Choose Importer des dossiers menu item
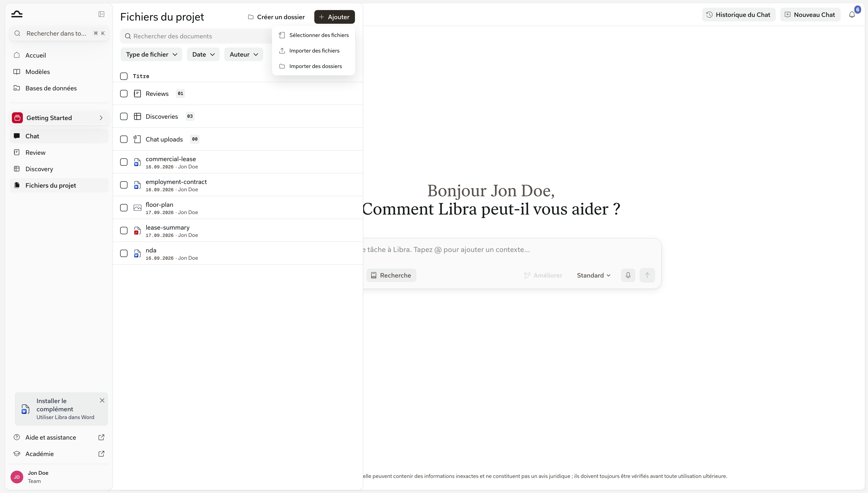 coord(314,66)
